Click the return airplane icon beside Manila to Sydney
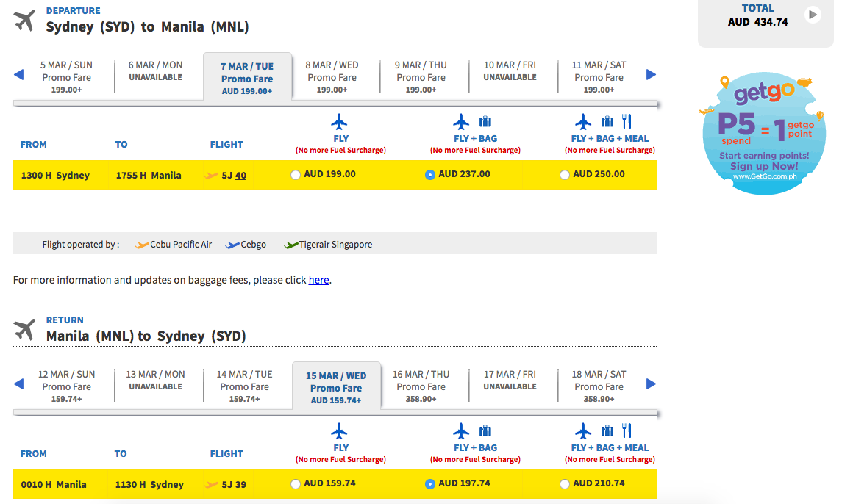This screenshot has width=842, height=504. [x=24, y=330]
